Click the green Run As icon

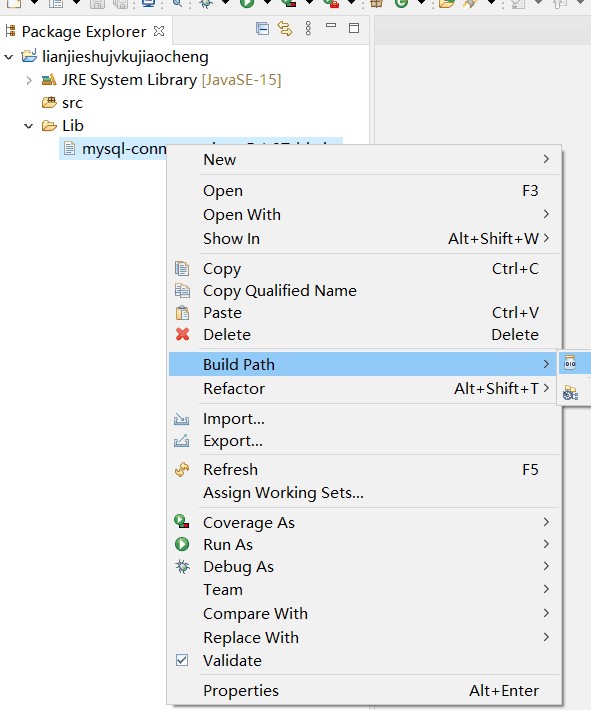coord(182,544)
